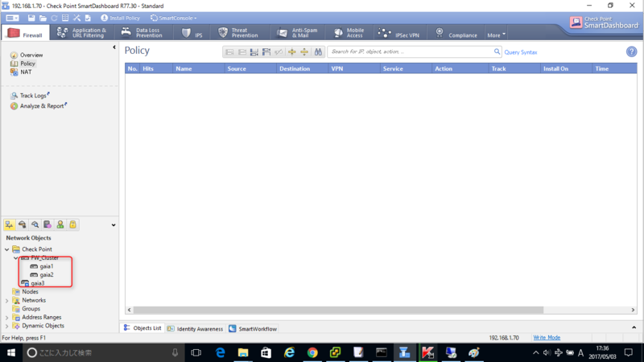The width and height of the screenshot is (644, 362).
Task: Click Install Policy button
Action: 120,18
